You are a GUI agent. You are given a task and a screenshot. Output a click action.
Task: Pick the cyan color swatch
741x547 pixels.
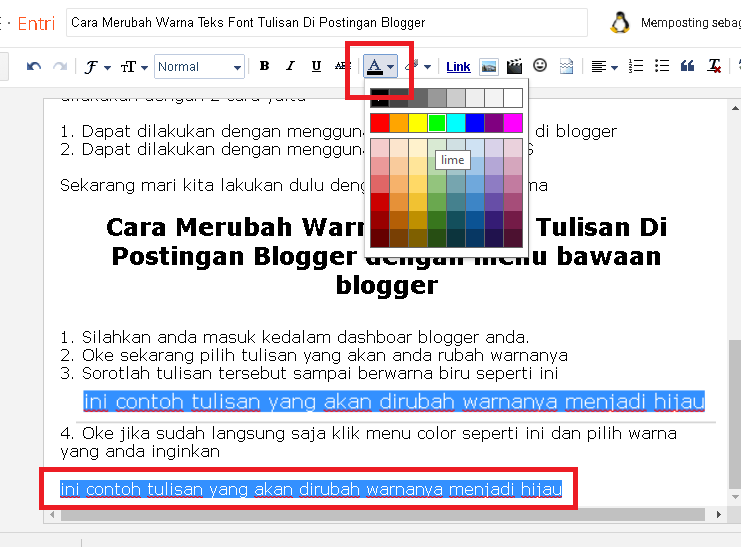point(456,123)
